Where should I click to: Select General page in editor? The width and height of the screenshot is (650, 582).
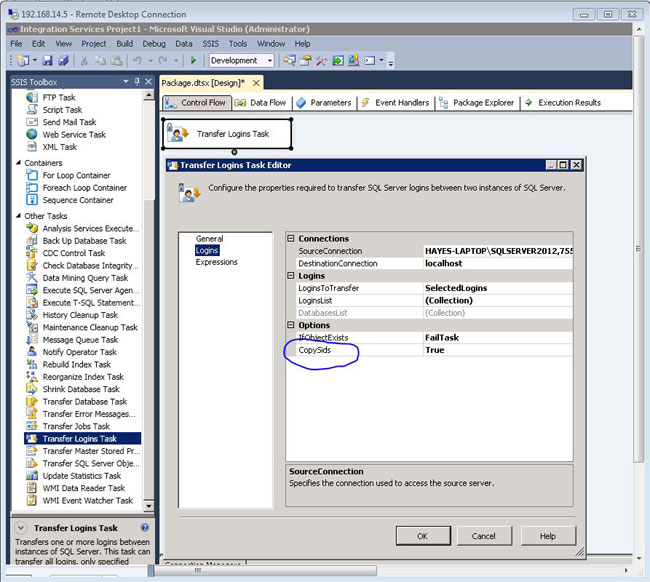tap(209, 239)
